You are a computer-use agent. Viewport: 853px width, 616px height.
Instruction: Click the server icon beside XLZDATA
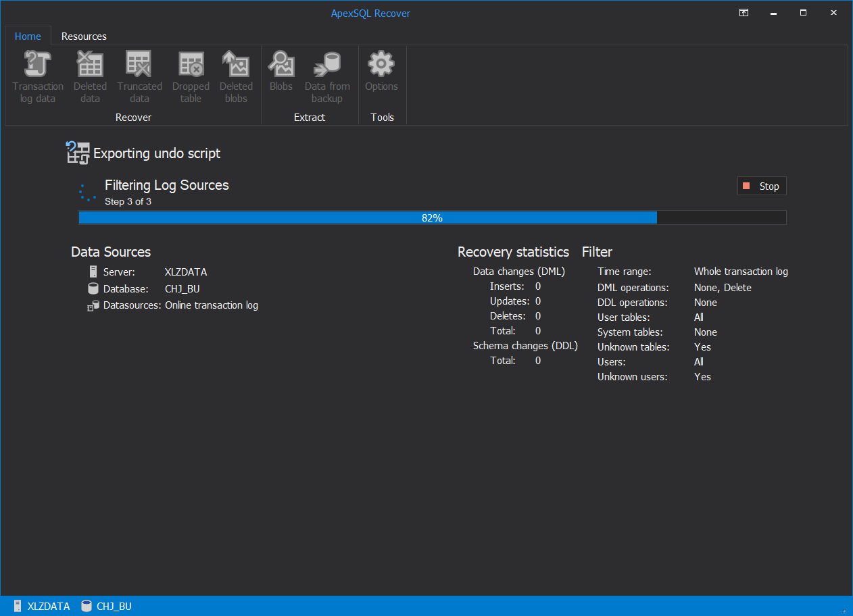pyautogui.click(x=93, y=272)
